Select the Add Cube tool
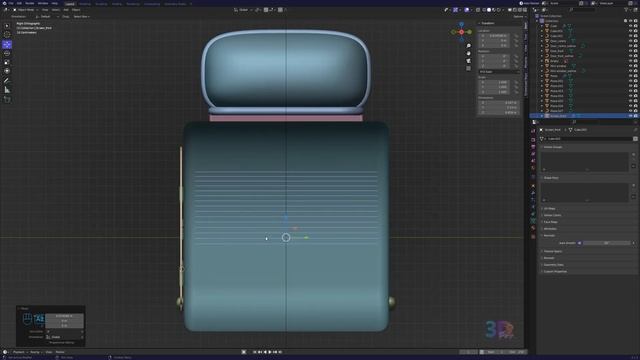The image size is (640, 360). [x=7, y=100]
